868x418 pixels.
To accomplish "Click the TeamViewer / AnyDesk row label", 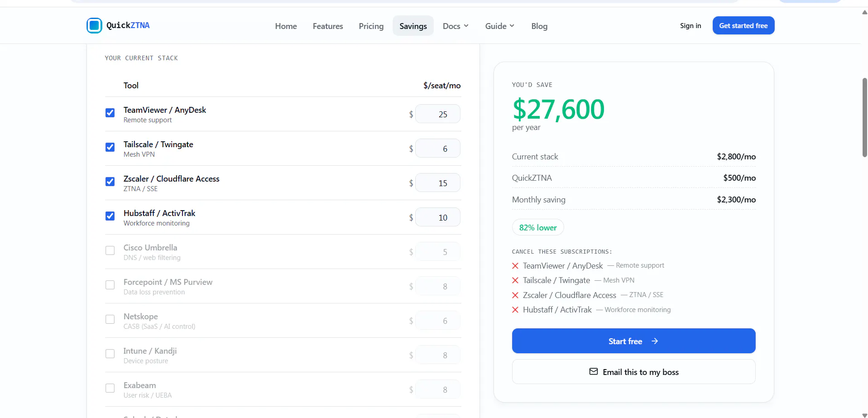I will [165, 110].
